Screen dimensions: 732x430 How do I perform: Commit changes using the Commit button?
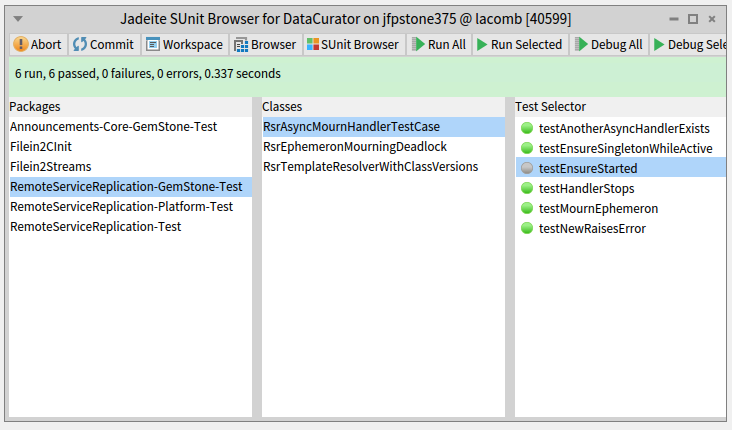(x=103, y=44)
